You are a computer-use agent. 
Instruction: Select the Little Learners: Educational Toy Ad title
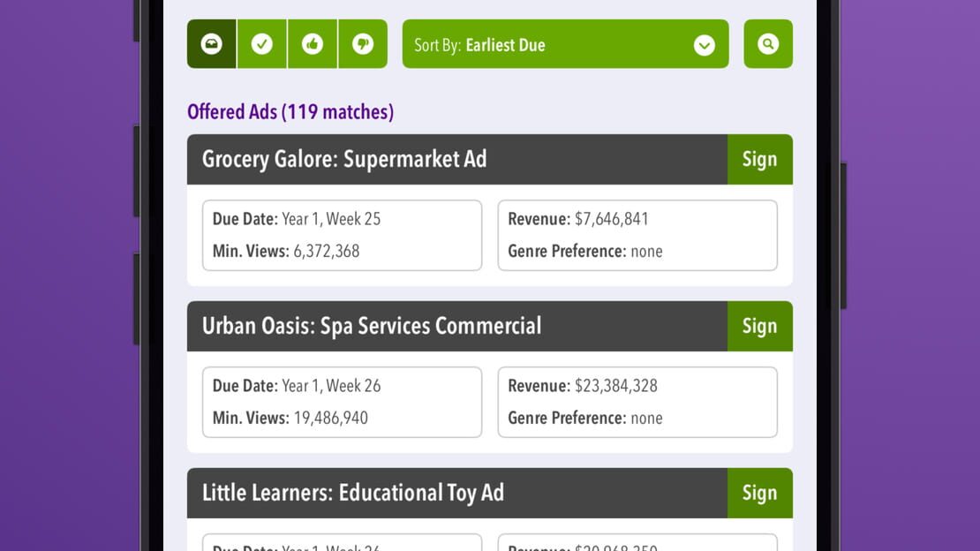pyautogui.click(x=353, y=493)
